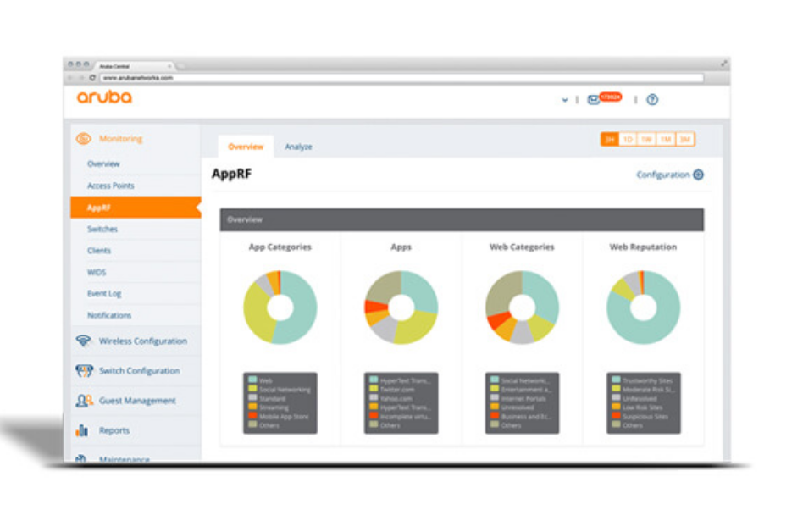Click the browser forward arrow
Screen dimensions: 803x532
pyautogui.click(x=81, y=78)
